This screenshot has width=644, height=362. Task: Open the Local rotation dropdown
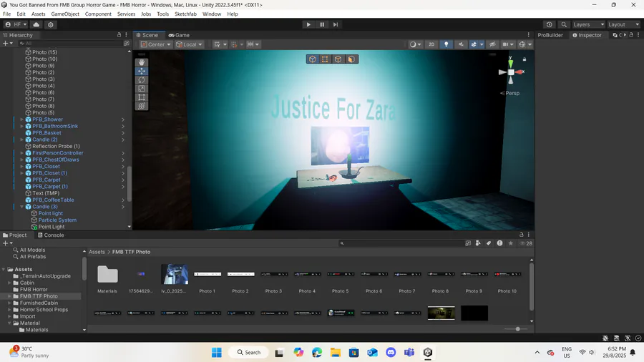click(190, 44)
